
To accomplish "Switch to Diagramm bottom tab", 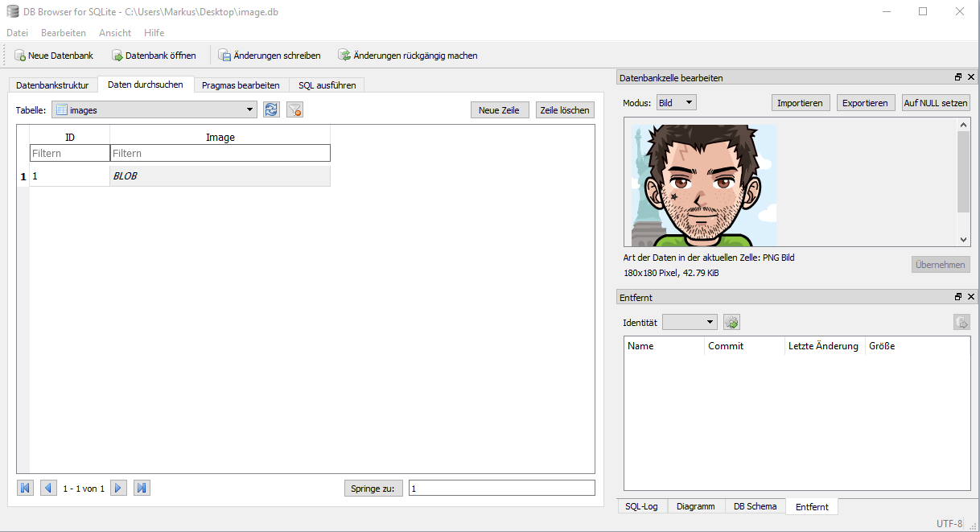I will pos(695,506).
